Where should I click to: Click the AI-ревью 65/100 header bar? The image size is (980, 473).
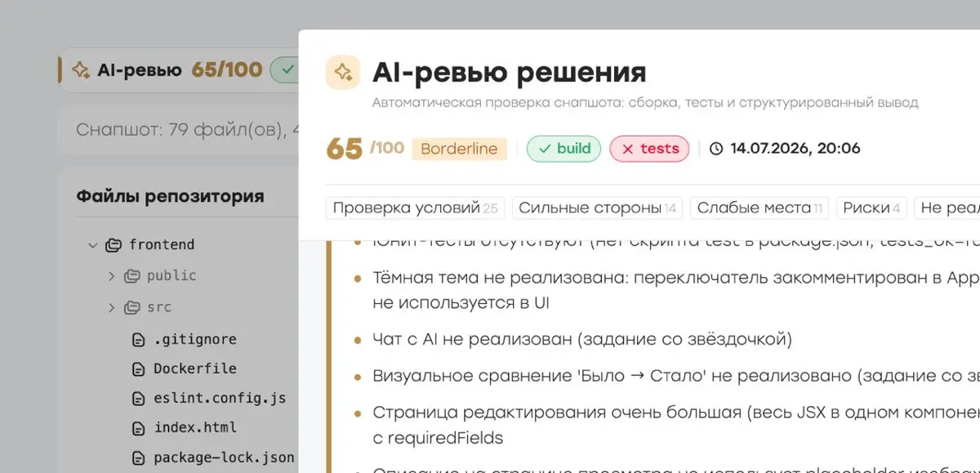(x=179, y=70)
